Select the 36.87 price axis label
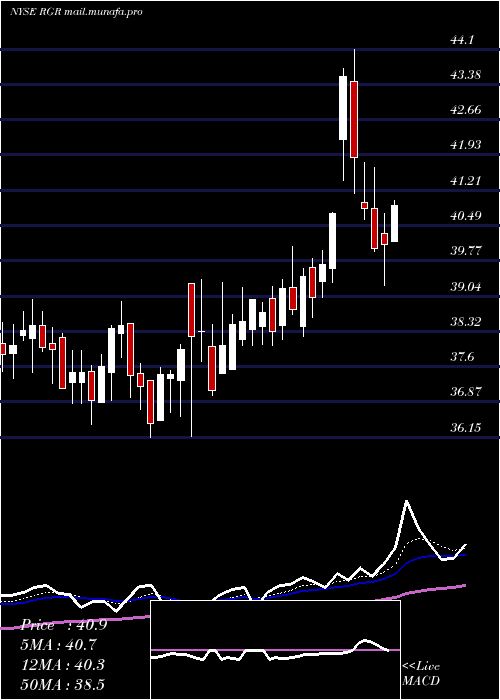This screenshot has width=500, height=700. point(466,392)
